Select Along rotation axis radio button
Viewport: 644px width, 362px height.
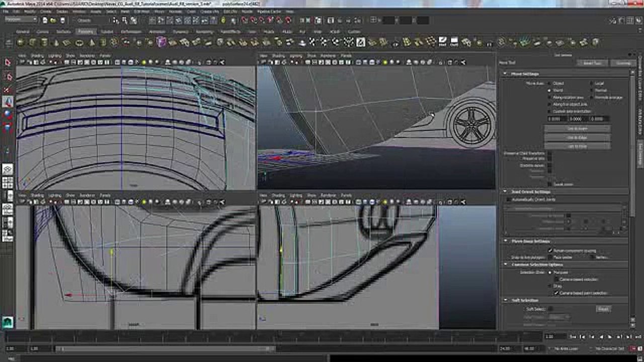point(549,97)
